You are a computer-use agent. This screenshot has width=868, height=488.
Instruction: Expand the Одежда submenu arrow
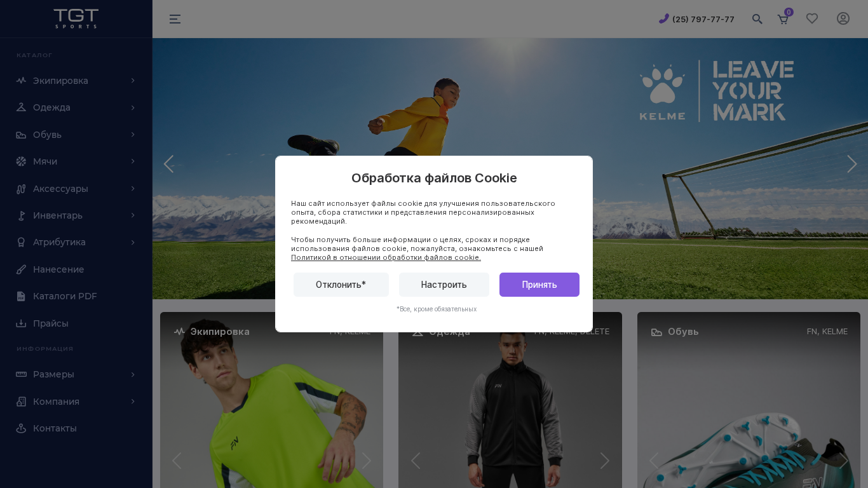(133, 107)
